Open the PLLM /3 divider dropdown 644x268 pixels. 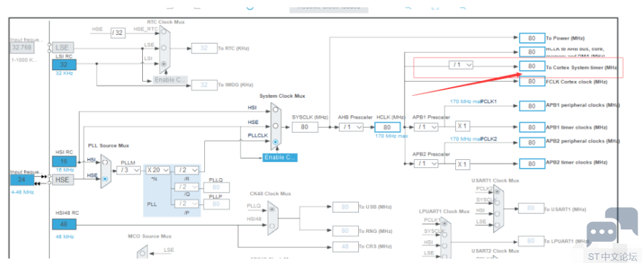pyautogui.click(x=128, y=169)
